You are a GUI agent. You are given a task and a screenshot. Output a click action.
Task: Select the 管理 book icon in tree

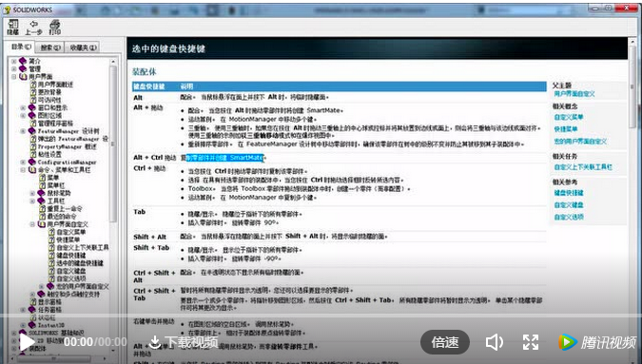[x=23, y=68]
